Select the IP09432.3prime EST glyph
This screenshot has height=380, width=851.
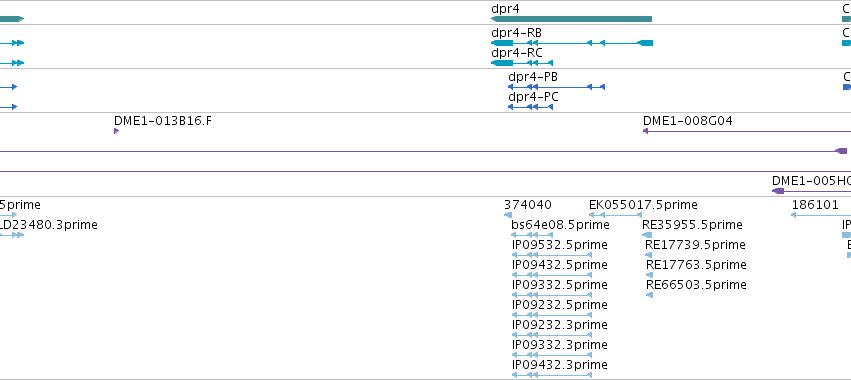click(x=552, y=375)
